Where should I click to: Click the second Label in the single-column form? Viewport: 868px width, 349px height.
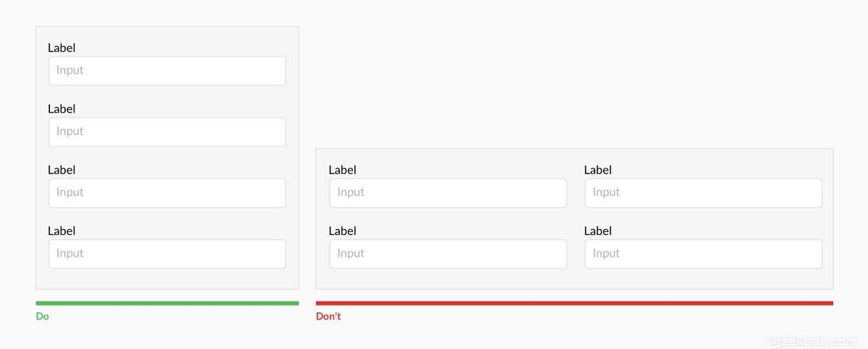click(61, 109)
